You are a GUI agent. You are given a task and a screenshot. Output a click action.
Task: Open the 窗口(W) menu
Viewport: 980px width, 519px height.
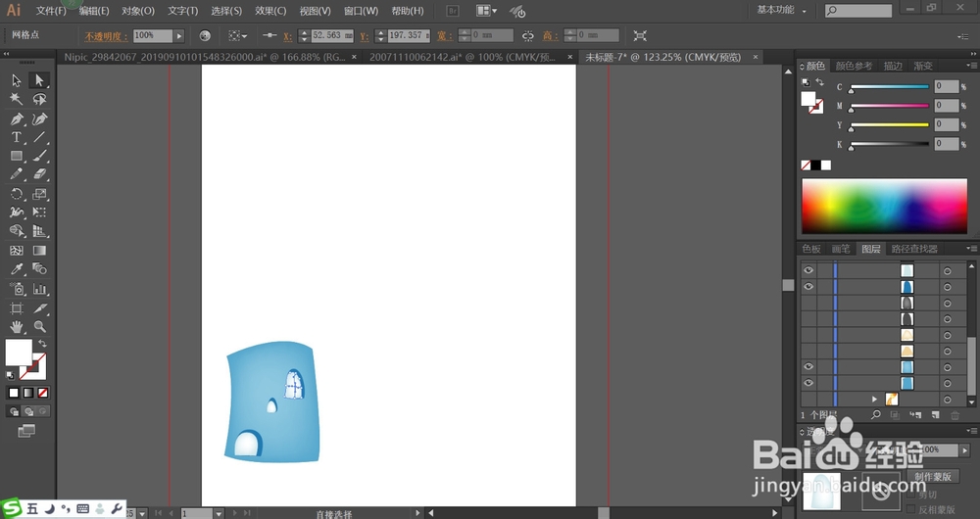point(362,11)
